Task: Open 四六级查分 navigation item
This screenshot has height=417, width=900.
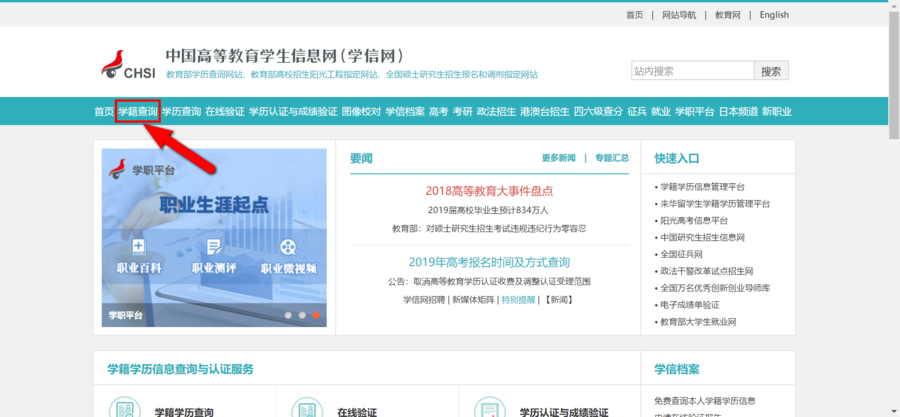Action: click(598, 112)
